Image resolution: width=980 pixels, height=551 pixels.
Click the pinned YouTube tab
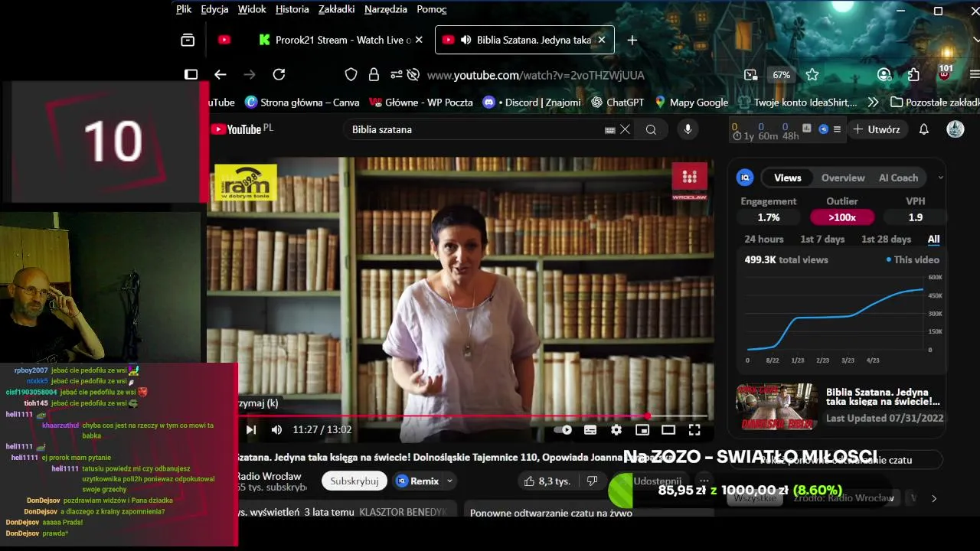[x=224, y=40]
